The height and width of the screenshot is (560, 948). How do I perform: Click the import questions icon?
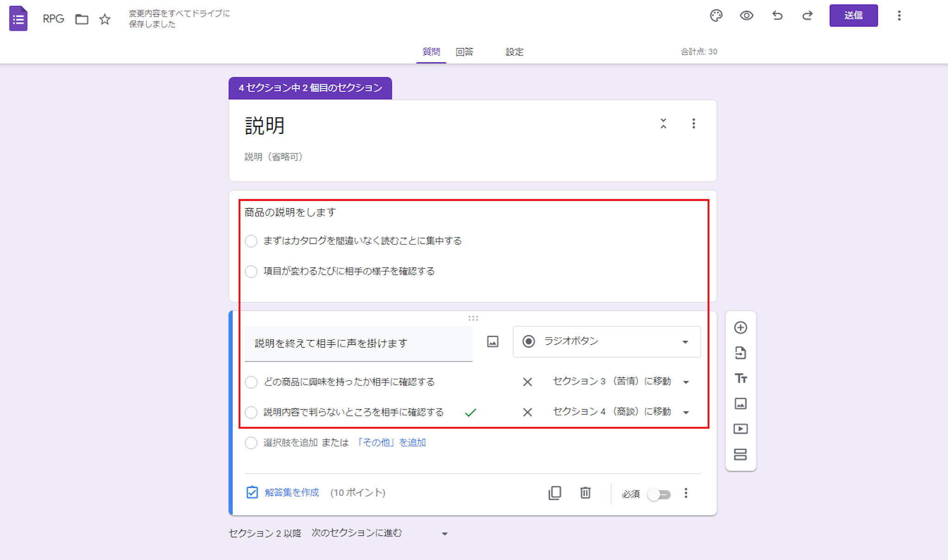(x=740, y=353)
